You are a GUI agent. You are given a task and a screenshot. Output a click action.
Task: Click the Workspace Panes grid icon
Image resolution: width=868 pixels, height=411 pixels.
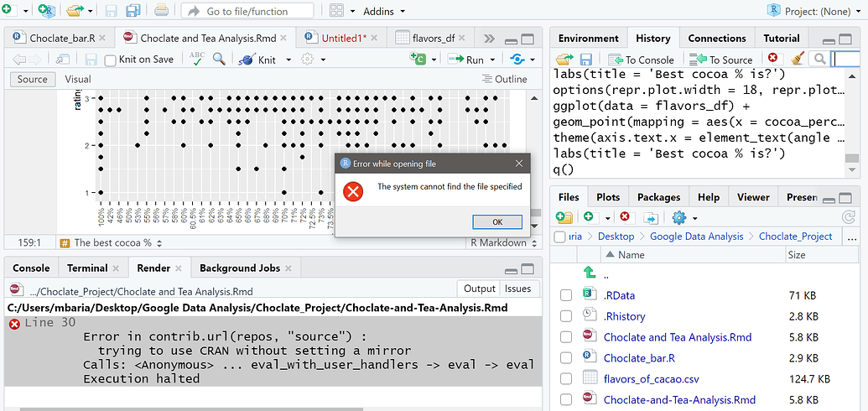[x=336, y=11]
